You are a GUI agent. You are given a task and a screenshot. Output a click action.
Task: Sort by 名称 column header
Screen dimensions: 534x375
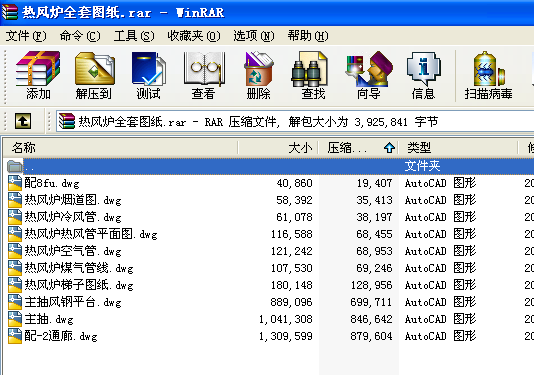click(121, 148)
